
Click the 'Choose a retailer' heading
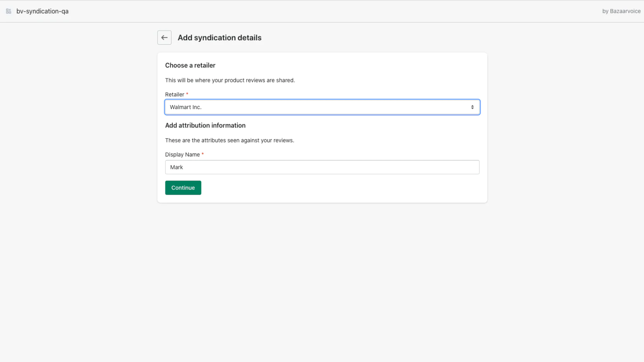tap(190, 65)
